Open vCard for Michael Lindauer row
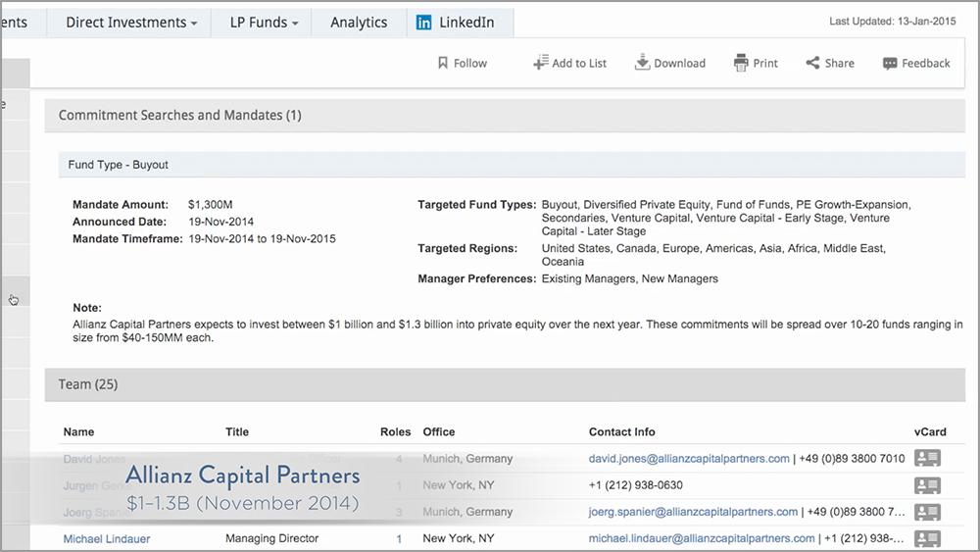The width and height of the screenshot is (980, 552). click(x=927, y=538)
